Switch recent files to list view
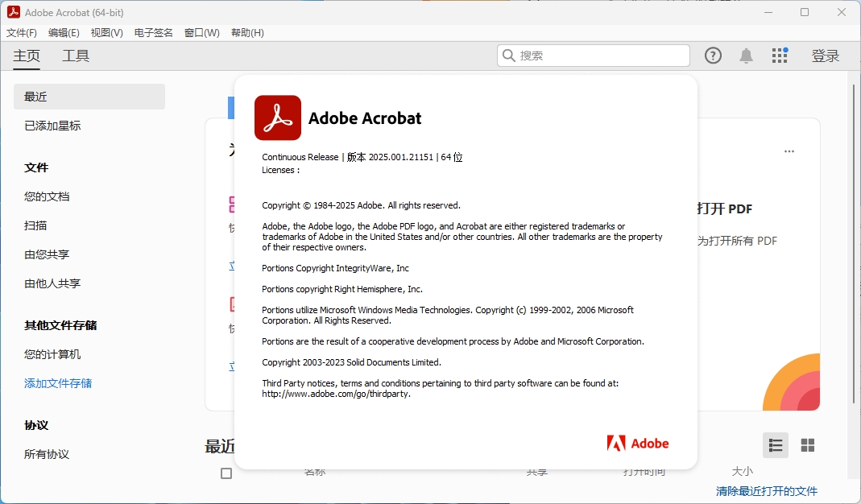Viewport: 861px width, 504px height. [x=775, y=444]
